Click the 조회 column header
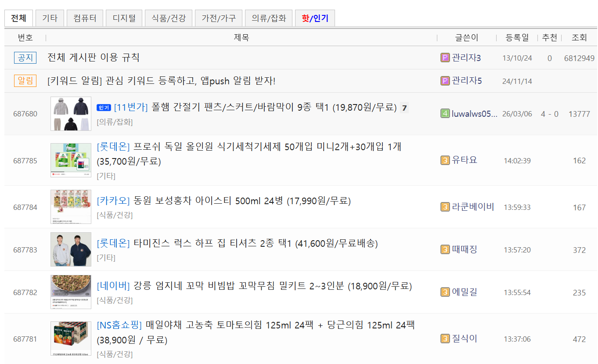This screenshot has height=364, width=598. (579, 38)
